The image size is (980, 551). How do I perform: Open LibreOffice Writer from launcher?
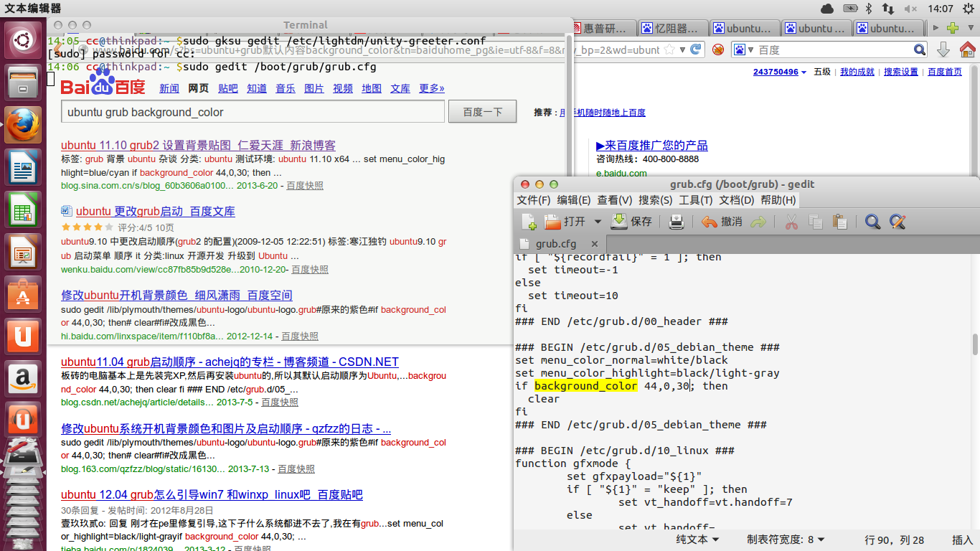tap(24, 166)
